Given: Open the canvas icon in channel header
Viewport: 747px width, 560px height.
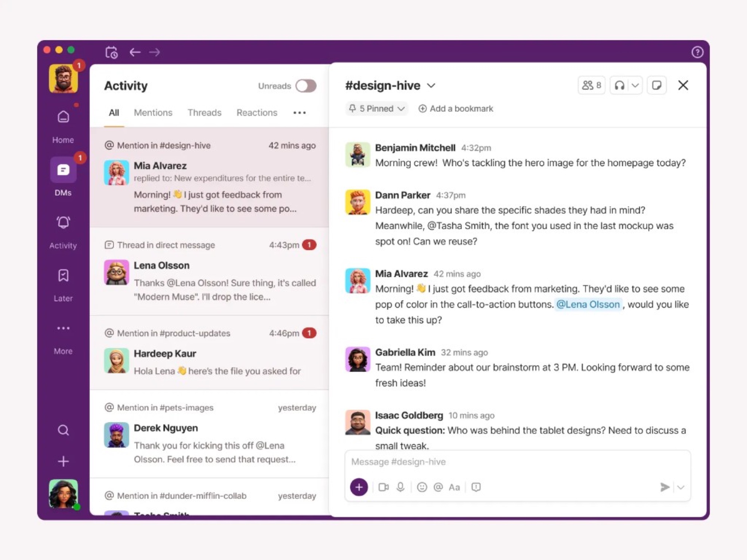Looking at the screenshot, I should point(657,85).
